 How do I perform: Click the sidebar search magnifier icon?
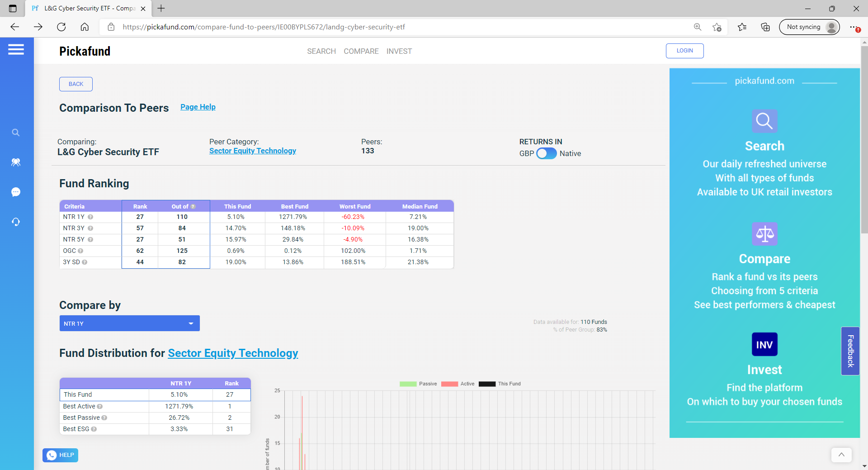pos(16,133)
